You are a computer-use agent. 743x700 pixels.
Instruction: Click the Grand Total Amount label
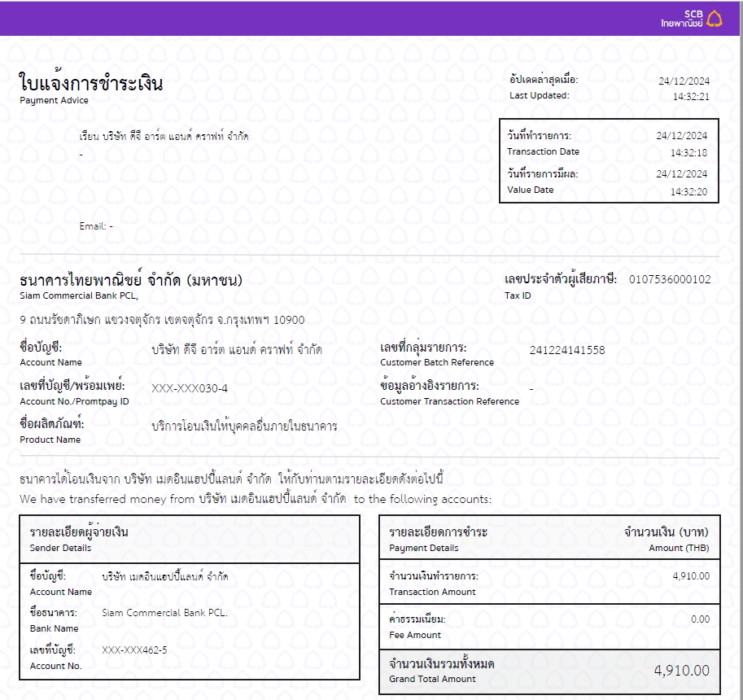click(432, 679)
